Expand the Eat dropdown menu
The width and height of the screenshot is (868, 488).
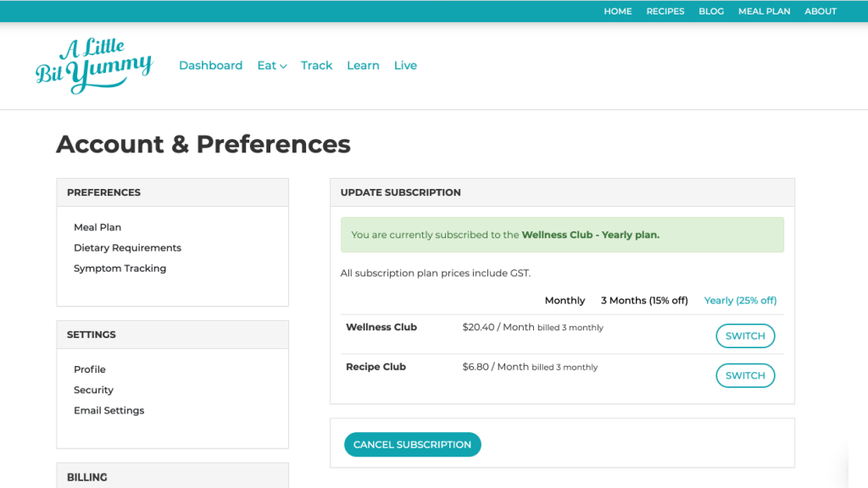point(271,65)
